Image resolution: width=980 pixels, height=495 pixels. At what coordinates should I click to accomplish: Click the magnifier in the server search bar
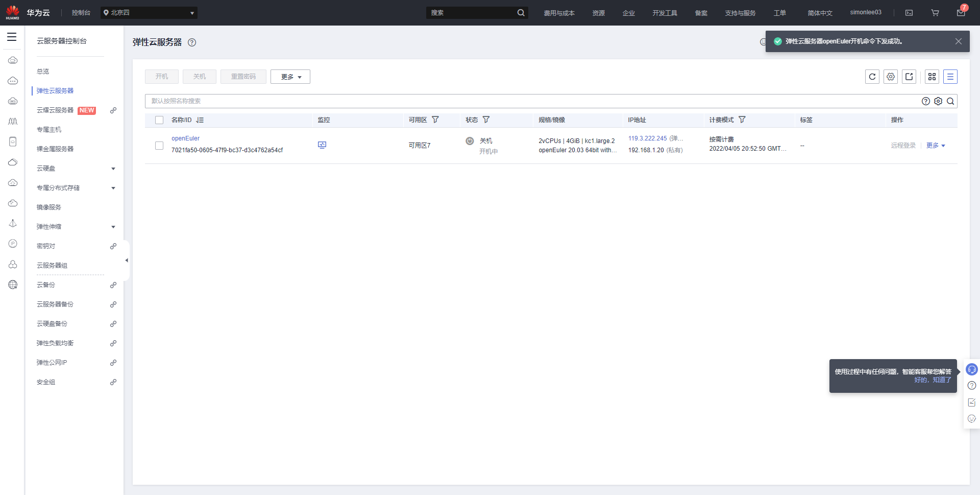coord(950,101)
